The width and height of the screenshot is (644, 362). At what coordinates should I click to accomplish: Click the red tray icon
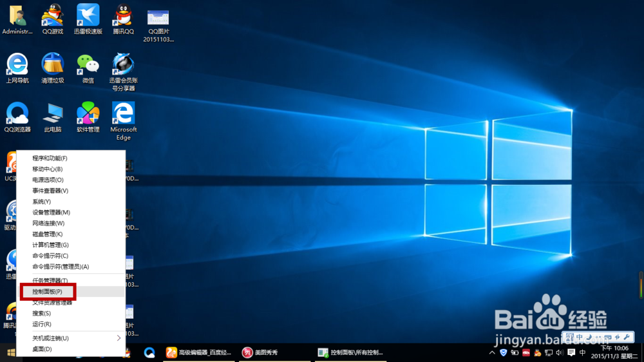tap(526, 352)
